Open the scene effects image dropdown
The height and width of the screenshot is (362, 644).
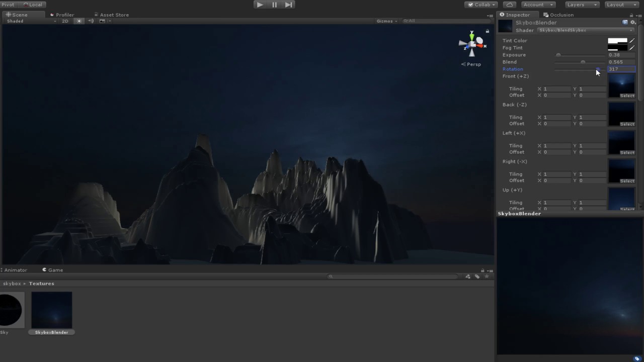click(x=104, y=21)
